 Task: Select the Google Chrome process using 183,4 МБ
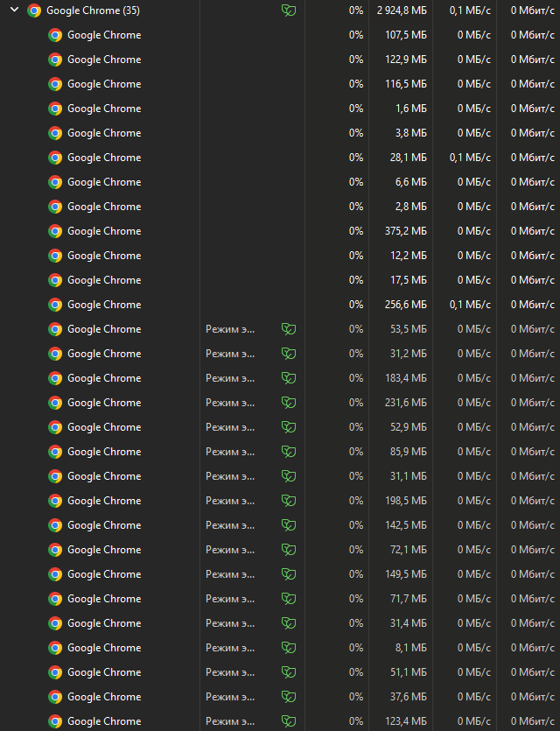coord(104,378)
